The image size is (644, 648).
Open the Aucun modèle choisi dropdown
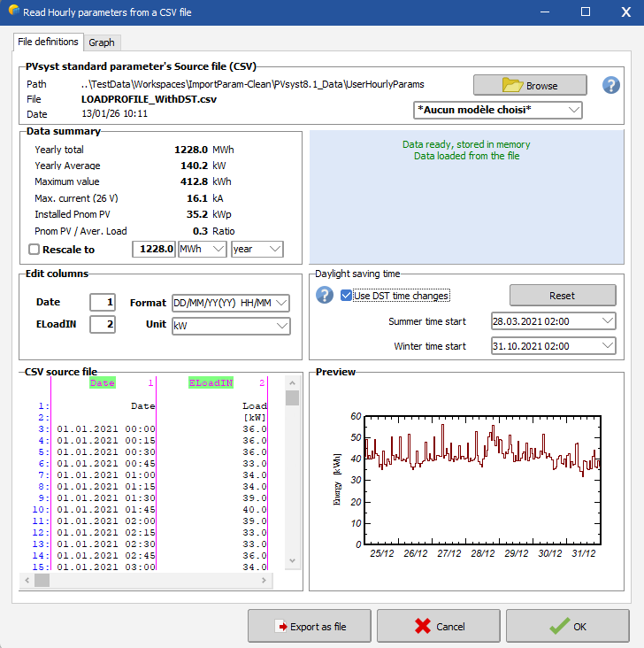pos(497,110)
